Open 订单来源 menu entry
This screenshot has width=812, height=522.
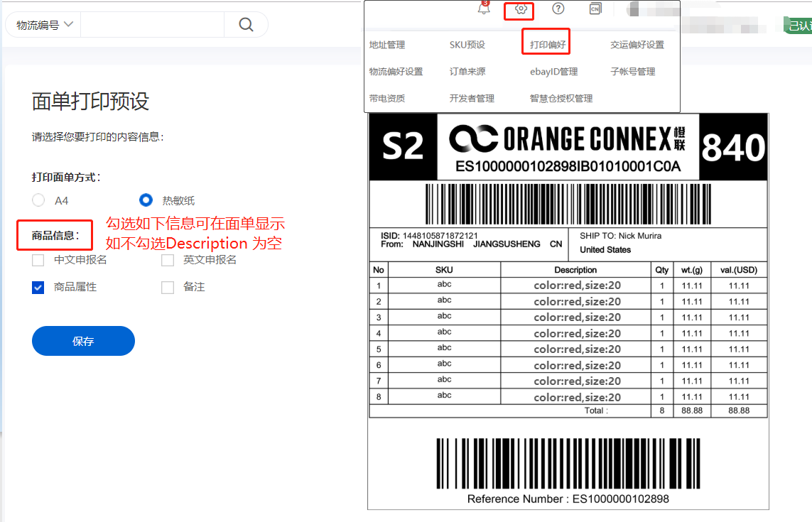pyautogui.click(x=467, y=72)
